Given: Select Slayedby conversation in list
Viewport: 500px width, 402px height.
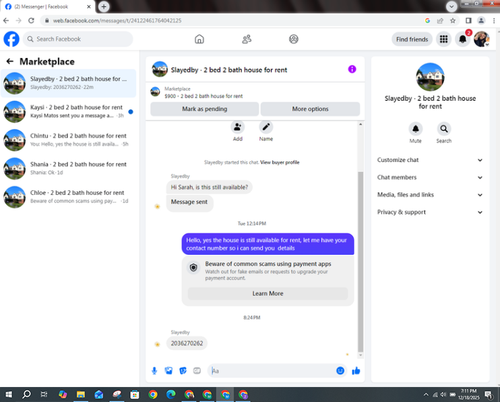Looking at the screenshot, I should point(68,83).
